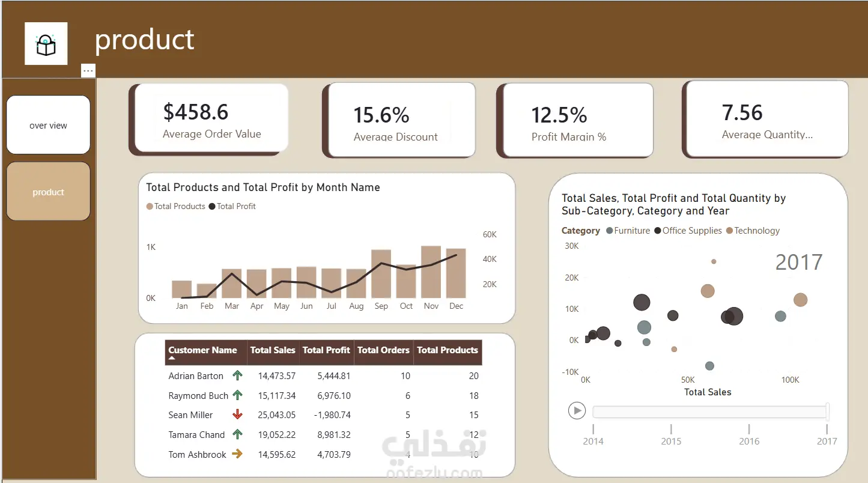Select the Average Discount card
This screenshot has width=868, height=483.
click(x=402, y=120)
